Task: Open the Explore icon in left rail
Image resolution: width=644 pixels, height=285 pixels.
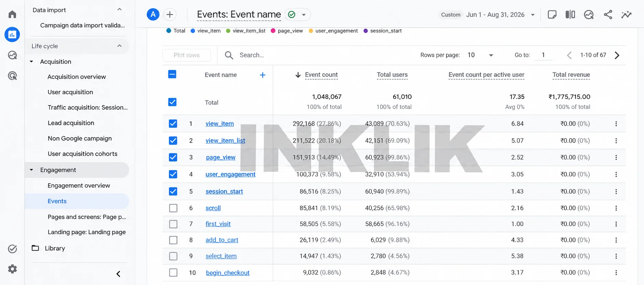Action: click(x=12, y=55)
